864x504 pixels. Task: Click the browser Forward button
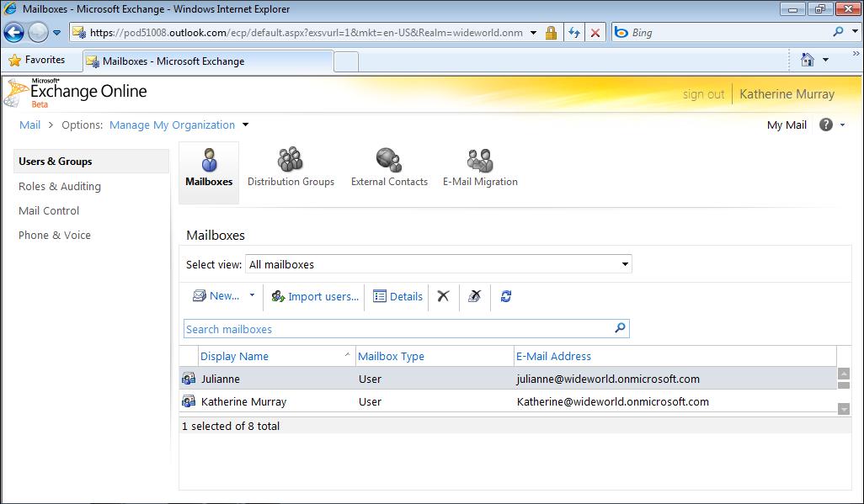click(38, 33)
